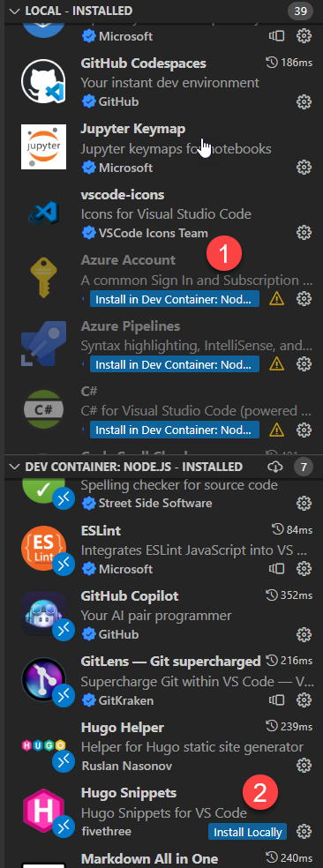Viewport: 323px width, 868px height.
Task: Click the GitHub Copilot logo thumbnail
Action: tap(43, 613)
